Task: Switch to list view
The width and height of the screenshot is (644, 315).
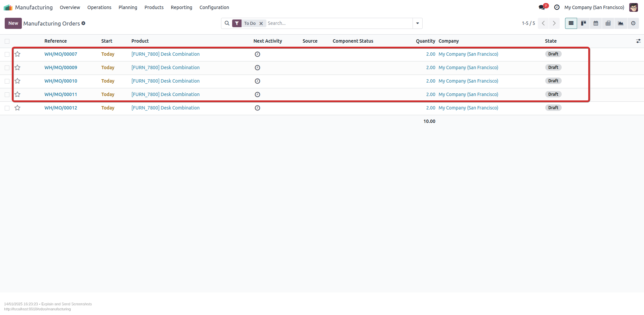Action: pos(571,23)
